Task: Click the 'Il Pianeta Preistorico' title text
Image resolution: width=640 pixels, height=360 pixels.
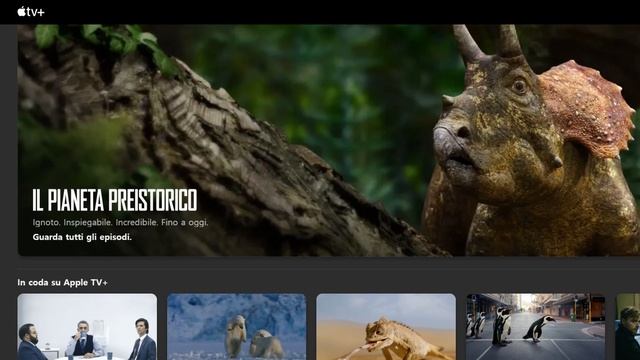Action: (115, 200)
